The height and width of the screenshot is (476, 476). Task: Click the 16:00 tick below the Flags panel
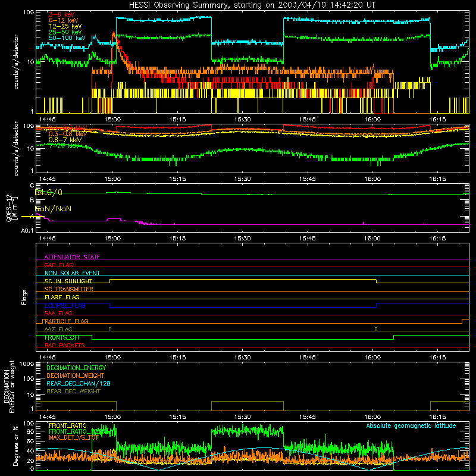[x=372, y=358]
